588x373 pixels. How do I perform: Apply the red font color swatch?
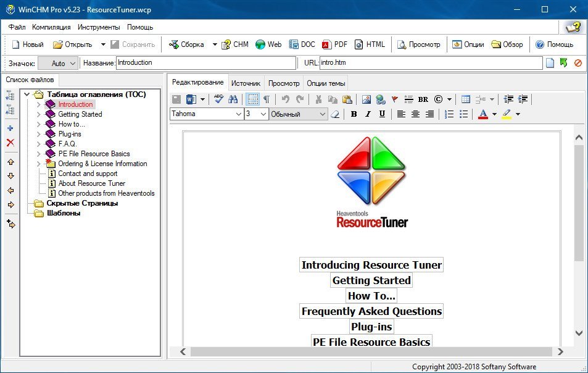click(x=483, y=114)
